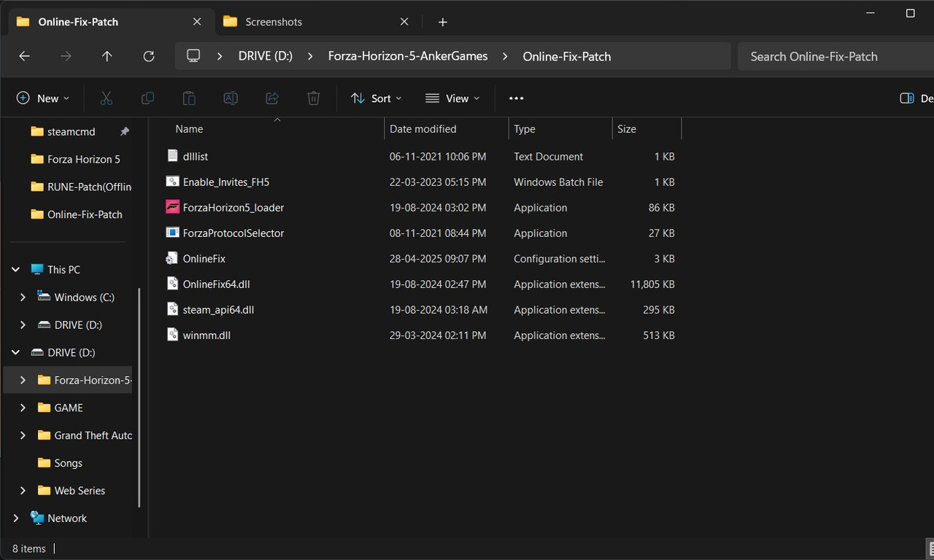Navigate up one folder level
The height and width of the screenshot is (560, 934).
[107, 56]
